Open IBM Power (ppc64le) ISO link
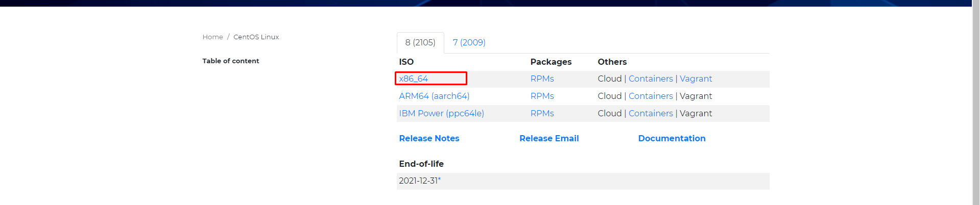980x205 pixels. click(x=441, y=113)
